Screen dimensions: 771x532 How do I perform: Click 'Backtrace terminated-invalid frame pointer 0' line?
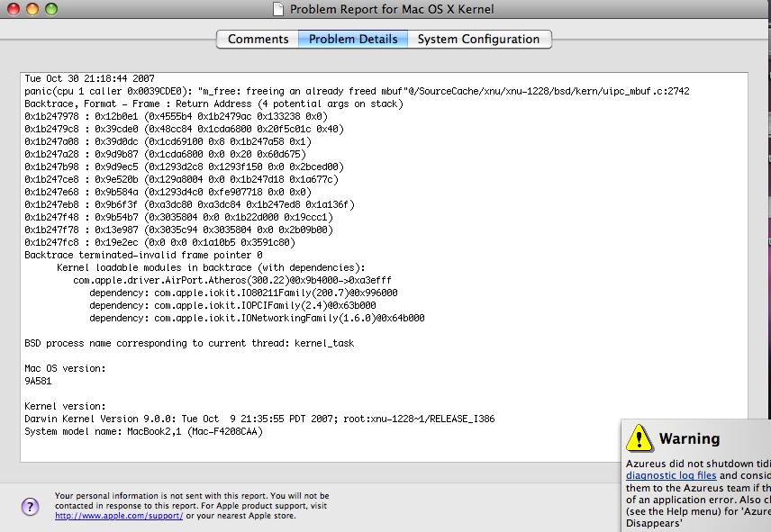143,255
